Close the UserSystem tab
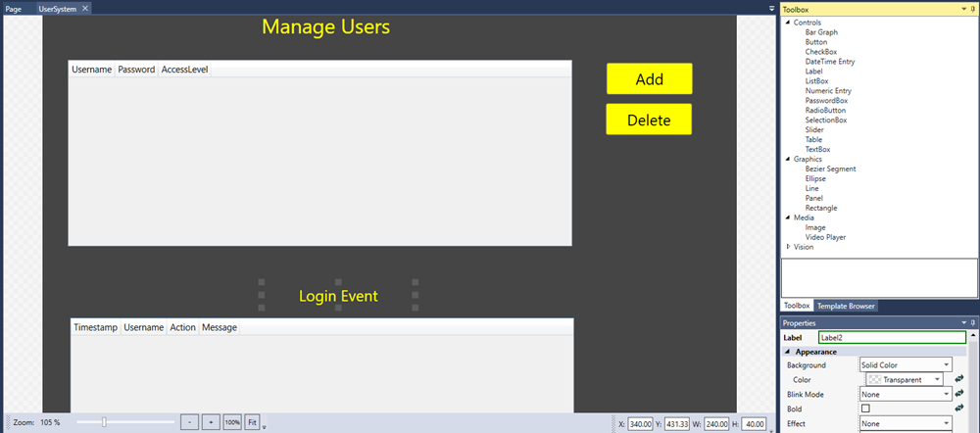Viewport: 980px width, 433px height. [x=85, y=8]
